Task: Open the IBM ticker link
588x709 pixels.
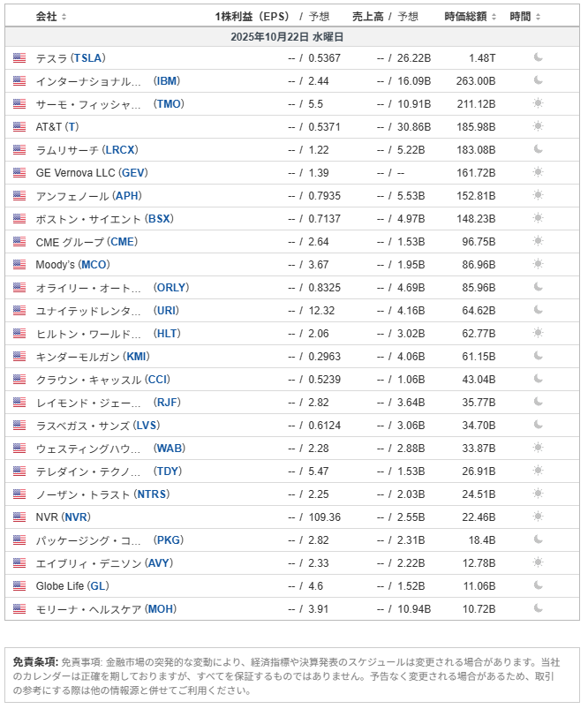Action: [x=166, y=81]
